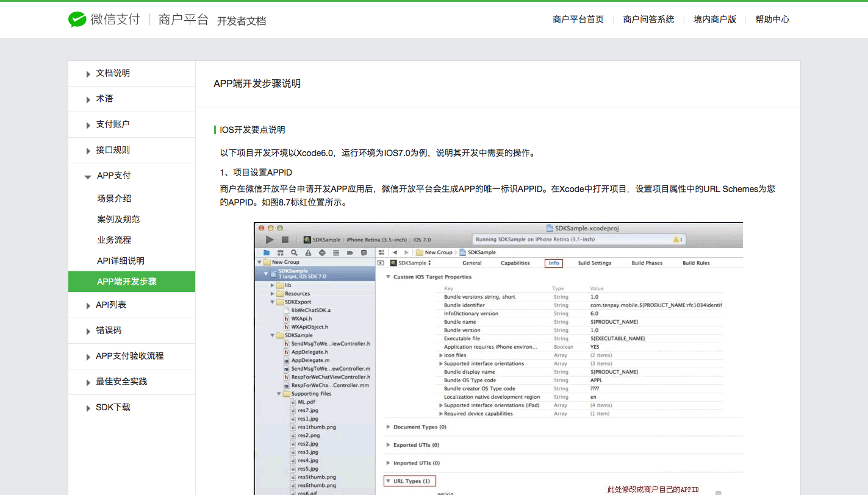
Task: Visit the 商户问答系统 link
Action: pyautogui.click(x=648, y=20)
